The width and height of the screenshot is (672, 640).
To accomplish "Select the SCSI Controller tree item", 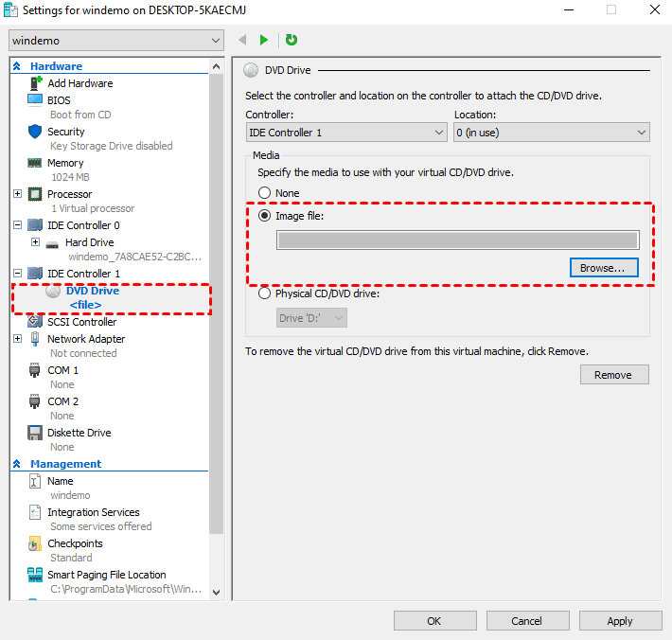I will [81, 322].
